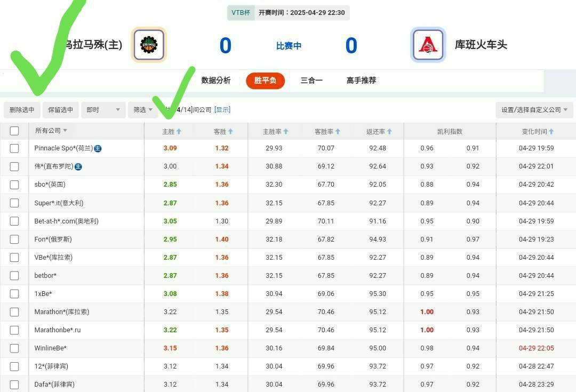Screen dimensions: 576x392
Task: Open the 即时 dropdown
Action: (103, 110)
